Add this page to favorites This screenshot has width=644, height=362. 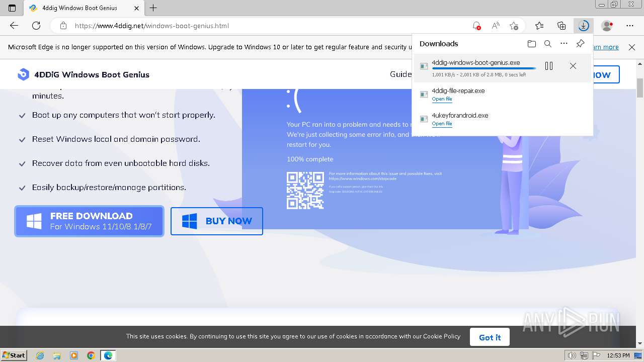[x=514, y=26]
